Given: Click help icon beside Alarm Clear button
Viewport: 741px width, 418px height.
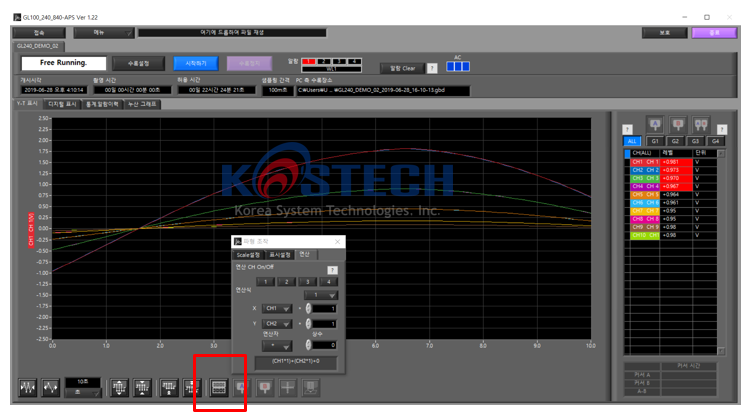Looking at the screenshot, I should 432,68.
